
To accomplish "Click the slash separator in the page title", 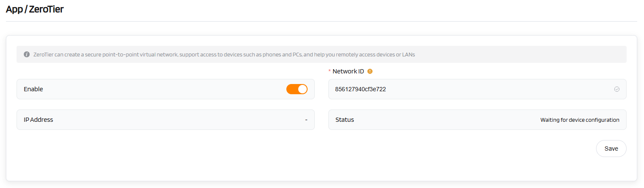I will (x=26, y=9).
